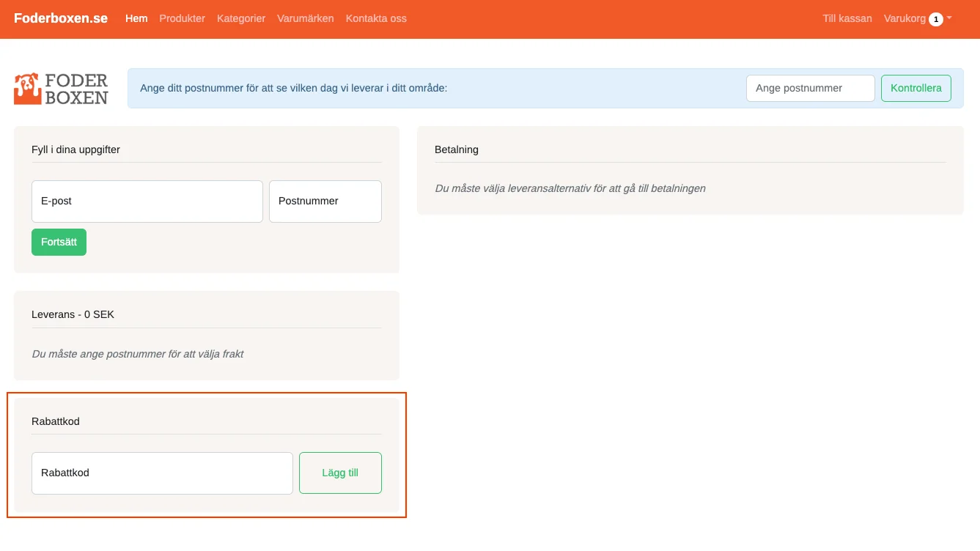Click the Kontrollera button
The image size is (980, 551).
916,88
